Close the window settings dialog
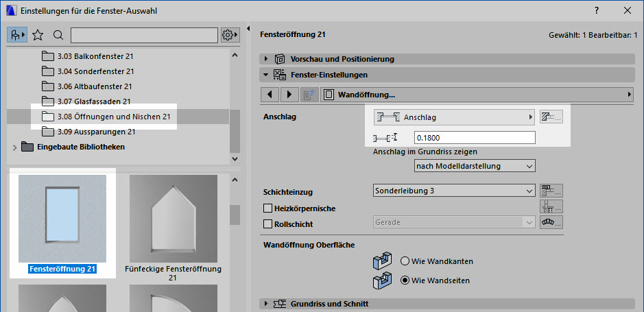 click(628, 11)
